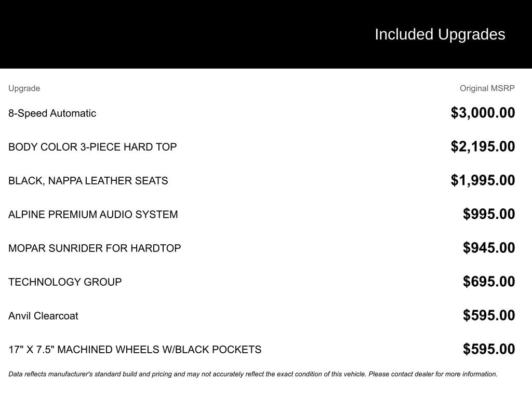Image resolution: width=532 pixels, height=399 pixels.
Task: Click the Machined Wheels $595.00 price
Action: (x=489, y=349)
